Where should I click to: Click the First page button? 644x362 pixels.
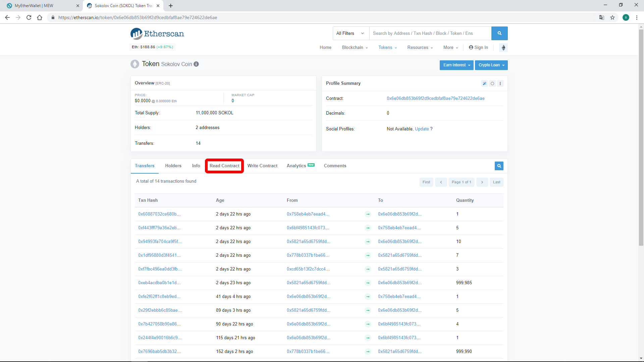coord(426,182)
